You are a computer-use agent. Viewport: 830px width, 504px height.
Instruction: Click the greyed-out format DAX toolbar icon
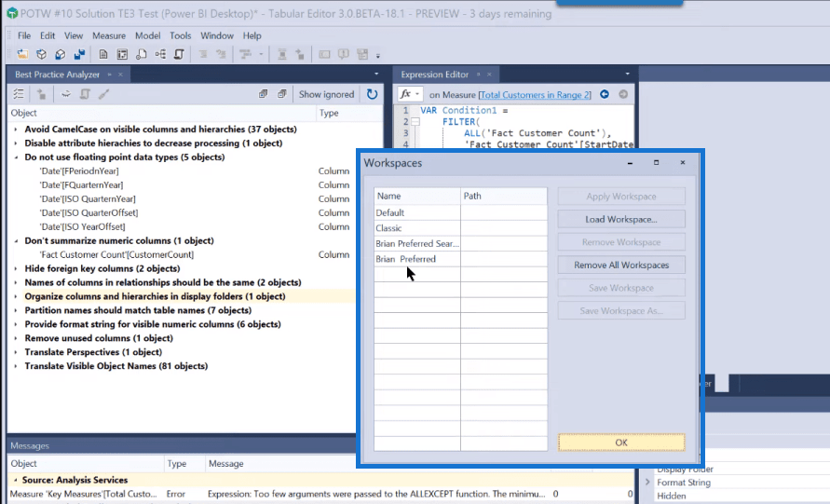coord(245,54)
